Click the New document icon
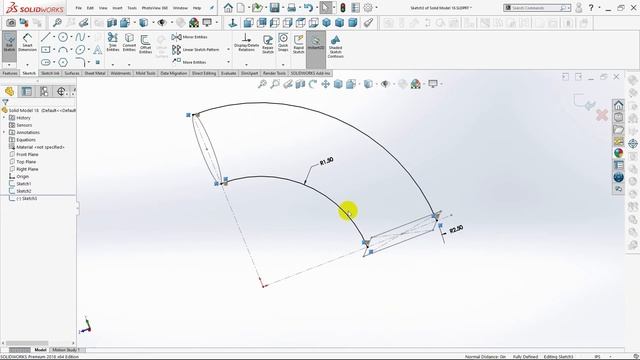640x360 pixels. click(x=241, y=8)
